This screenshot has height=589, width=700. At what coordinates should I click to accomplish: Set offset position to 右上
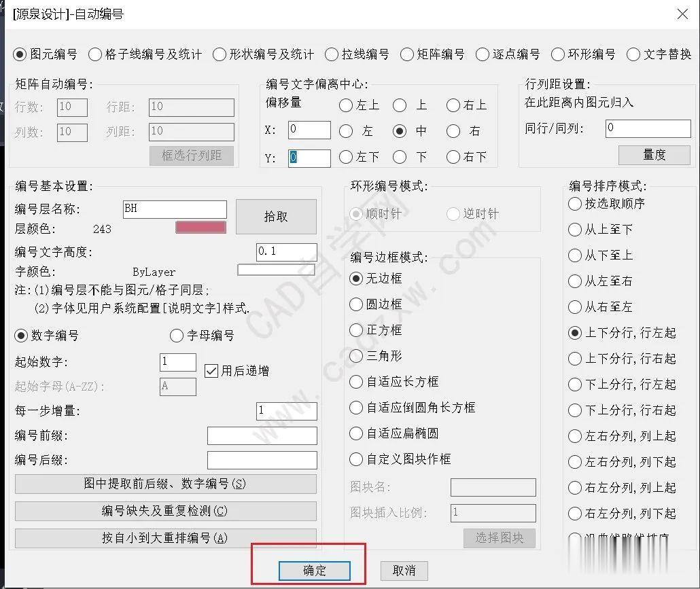[452, 105]
